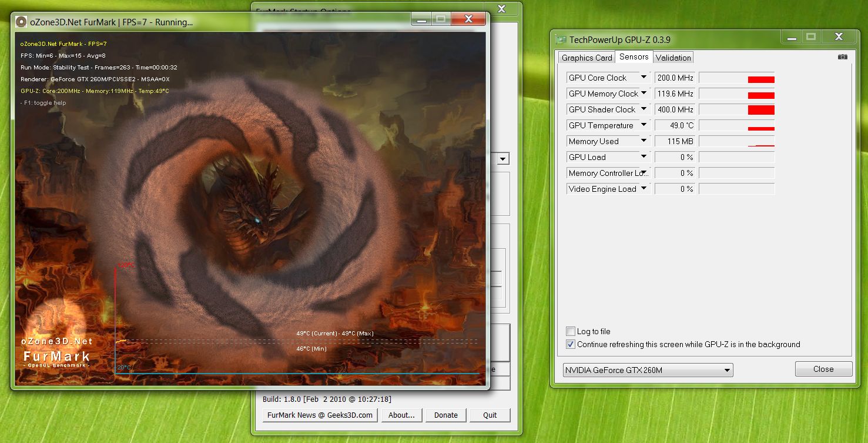The height and width of the screenshot is (443, 868).
Task: Open the Video Engine Load dropdown
Action: click(644, 189)
